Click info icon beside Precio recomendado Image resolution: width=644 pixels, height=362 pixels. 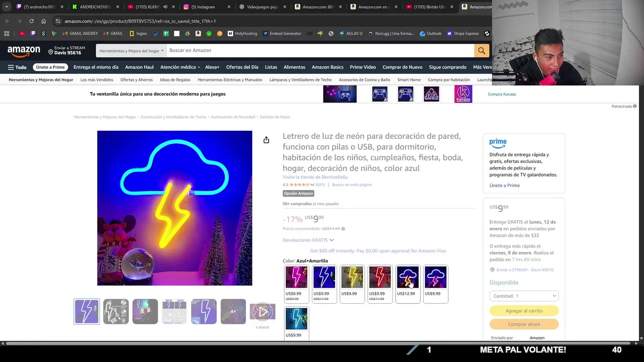point(343,229)
